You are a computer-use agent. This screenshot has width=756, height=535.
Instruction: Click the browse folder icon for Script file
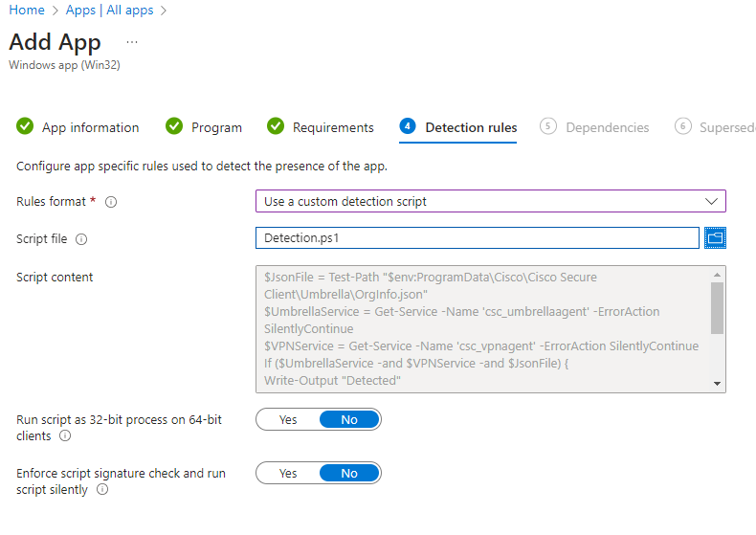click(x=715, y=238)
